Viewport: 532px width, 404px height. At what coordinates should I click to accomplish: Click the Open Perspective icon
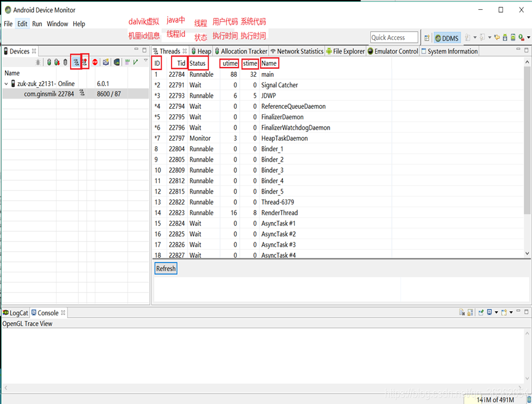pos(427,38)
